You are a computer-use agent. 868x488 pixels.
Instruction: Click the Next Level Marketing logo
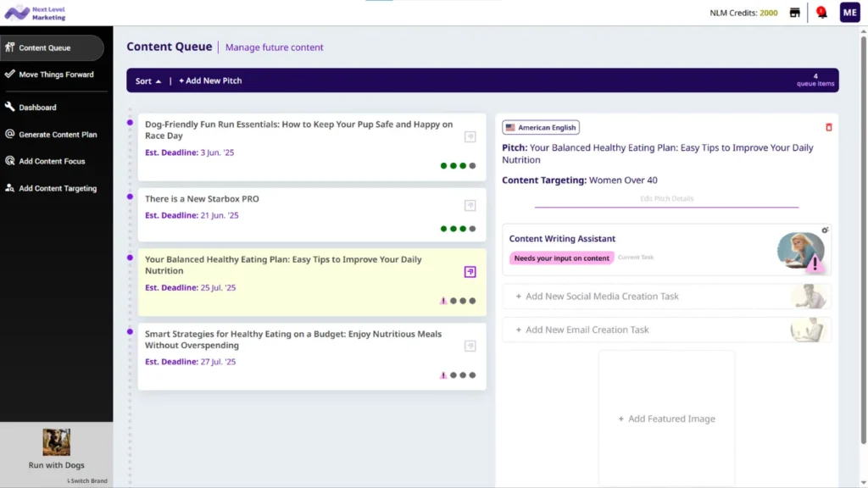[x=36, y=13]
